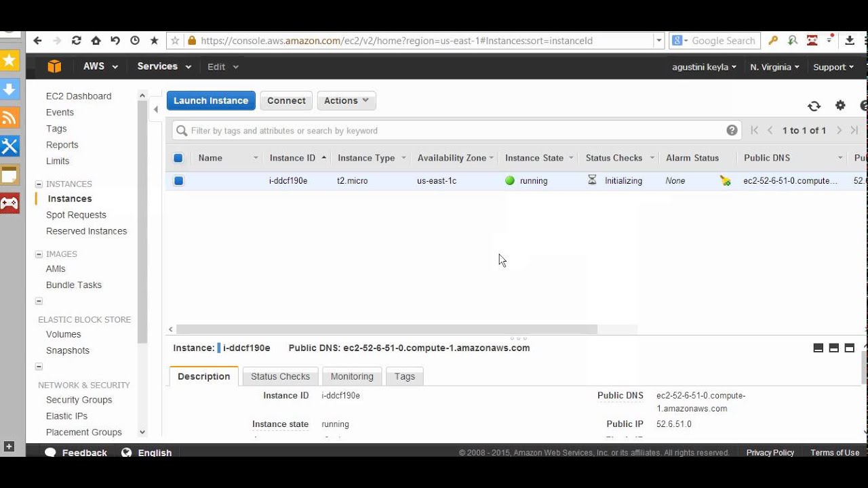Open the orange RSS feed sidebar panel
The image size is (868, 488).
click(9, 118)
